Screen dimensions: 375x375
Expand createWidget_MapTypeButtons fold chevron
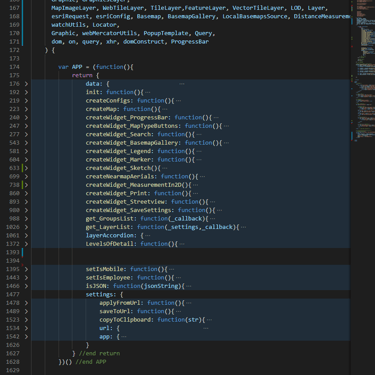click(26, 126)
